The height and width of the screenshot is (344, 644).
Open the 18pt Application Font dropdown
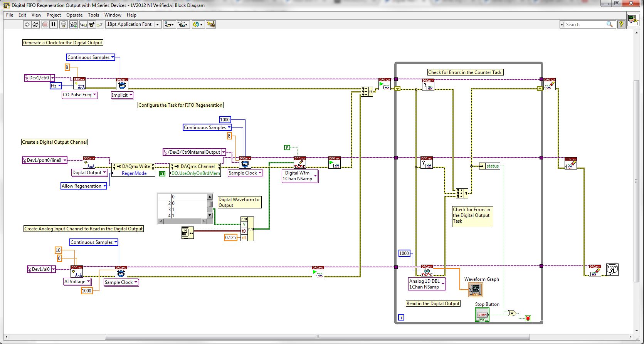[133, 24]
